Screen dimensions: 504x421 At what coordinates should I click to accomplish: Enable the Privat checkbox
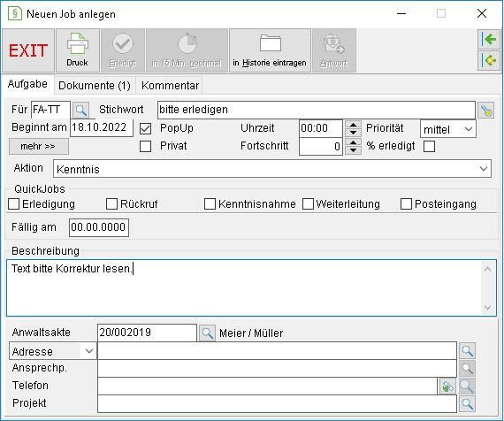(145, 146)
